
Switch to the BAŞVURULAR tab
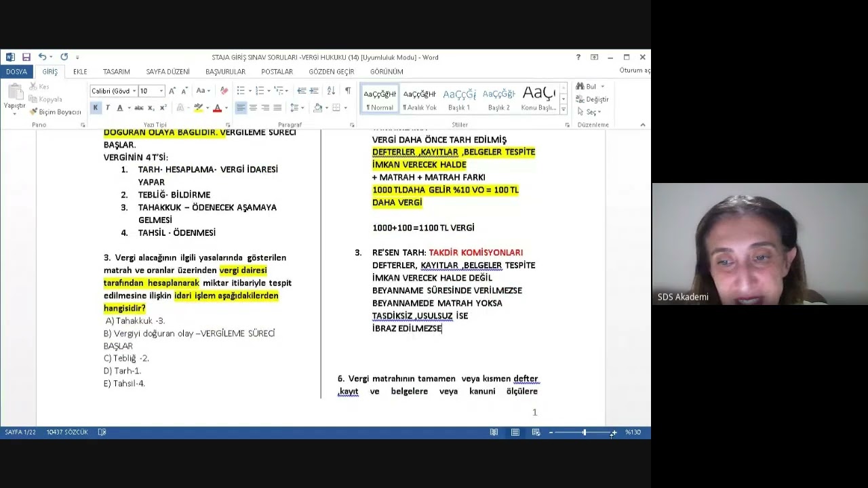point(225,71)
